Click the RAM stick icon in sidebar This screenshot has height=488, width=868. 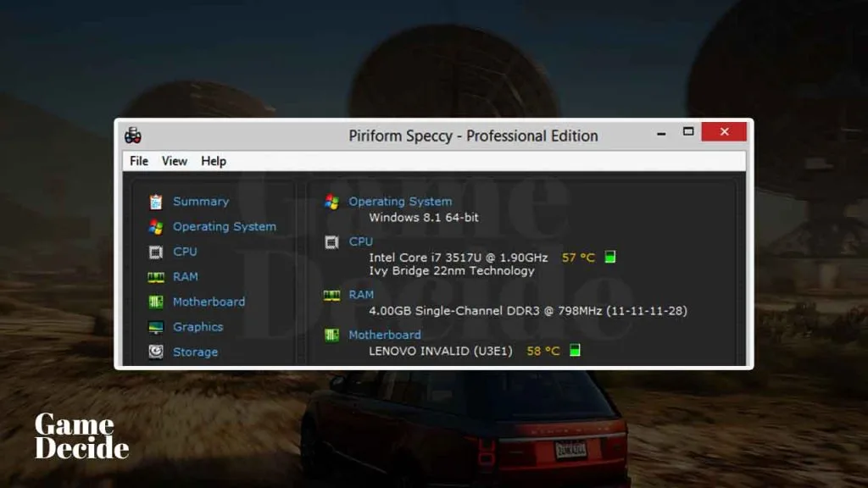point(156,277)
